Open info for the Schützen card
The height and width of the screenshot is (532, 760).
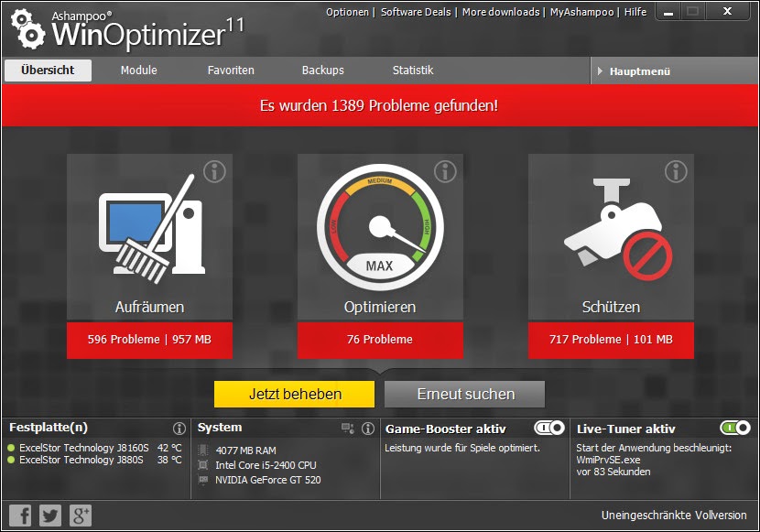676,171
